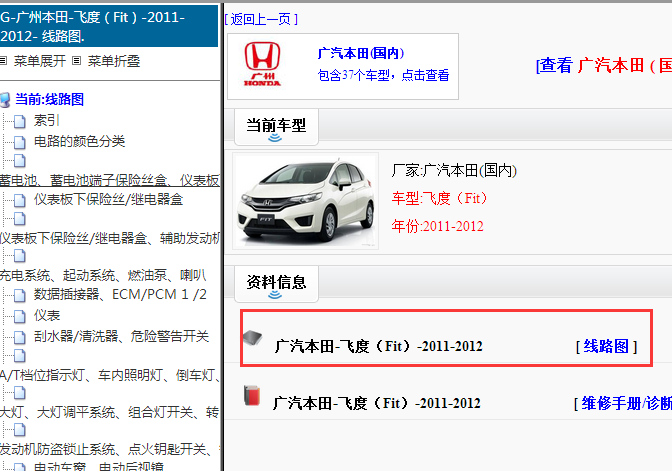
Task: Click page icon above 蓄电池 entry
Action: tap(19, 161)
